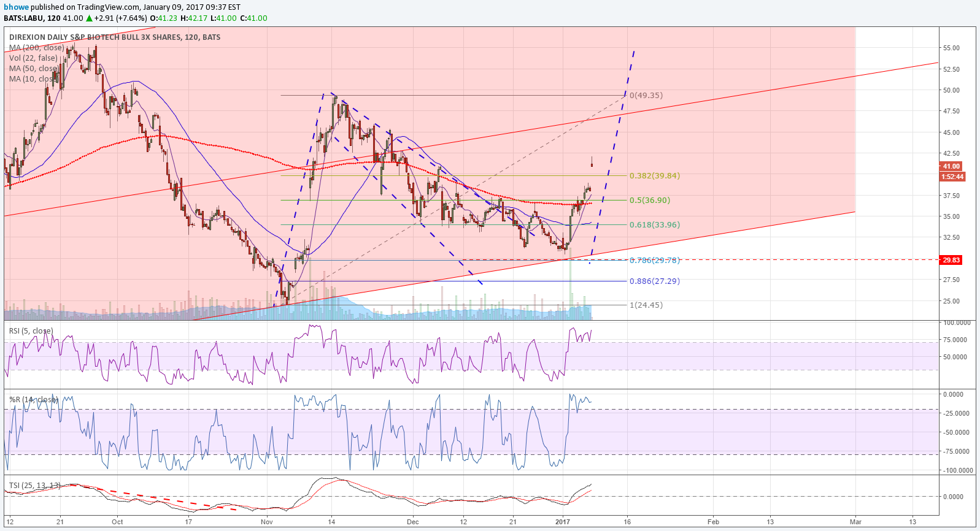Click the 17 date label on time axis
Image resolution: width=980 pixels, height=531 pixels.
188,522
